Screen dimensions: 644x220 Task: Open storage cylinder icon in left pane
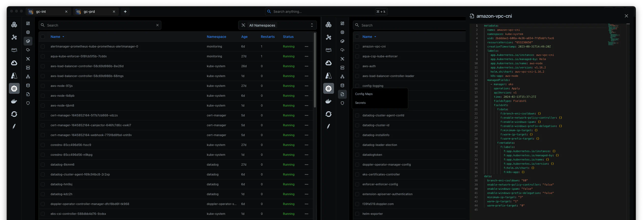coord(28,85)
